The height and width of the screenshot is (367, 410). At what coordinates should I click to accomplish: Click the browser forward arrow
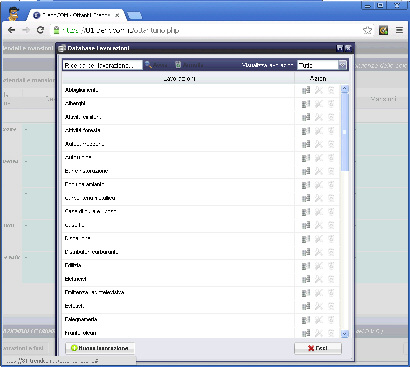pyautogui.click(x=26, y=30)
